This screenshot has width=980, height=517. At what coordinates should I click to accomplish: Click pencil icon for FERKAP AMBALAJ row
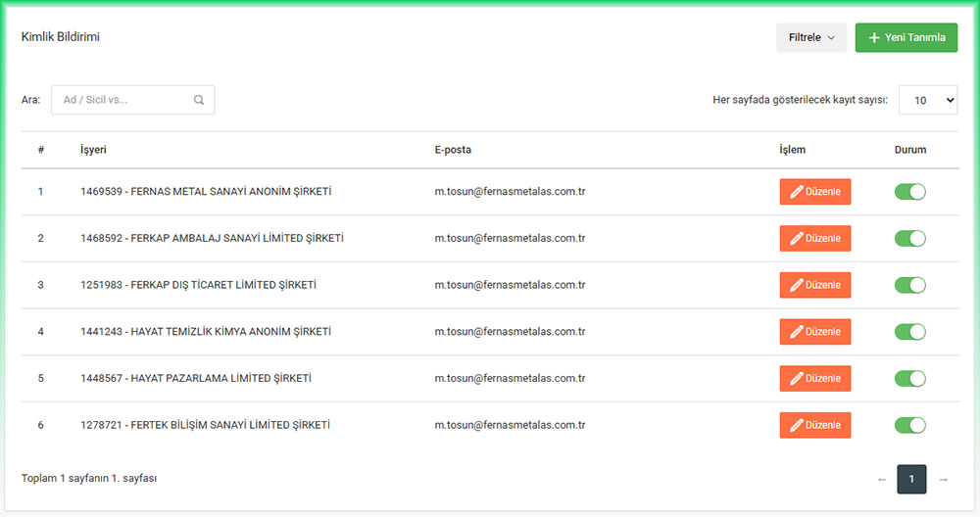[797, 239]
